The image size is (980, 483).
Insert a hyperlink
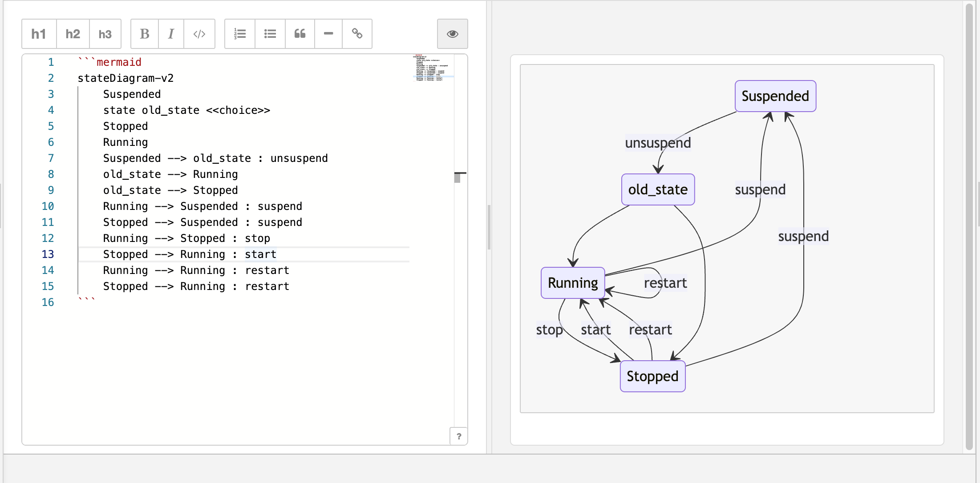coord(357,34)
